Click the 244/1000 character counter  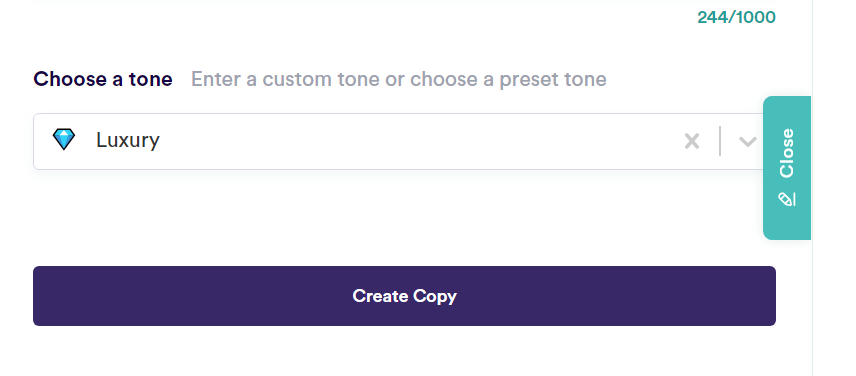click(736, 17)
